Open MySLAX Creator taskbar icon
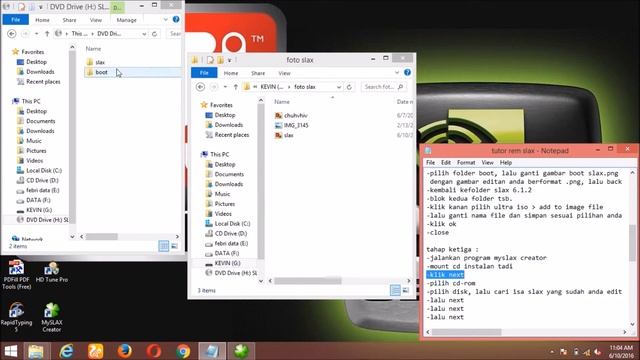The image size is (640, 360). [x=241, y=351]
